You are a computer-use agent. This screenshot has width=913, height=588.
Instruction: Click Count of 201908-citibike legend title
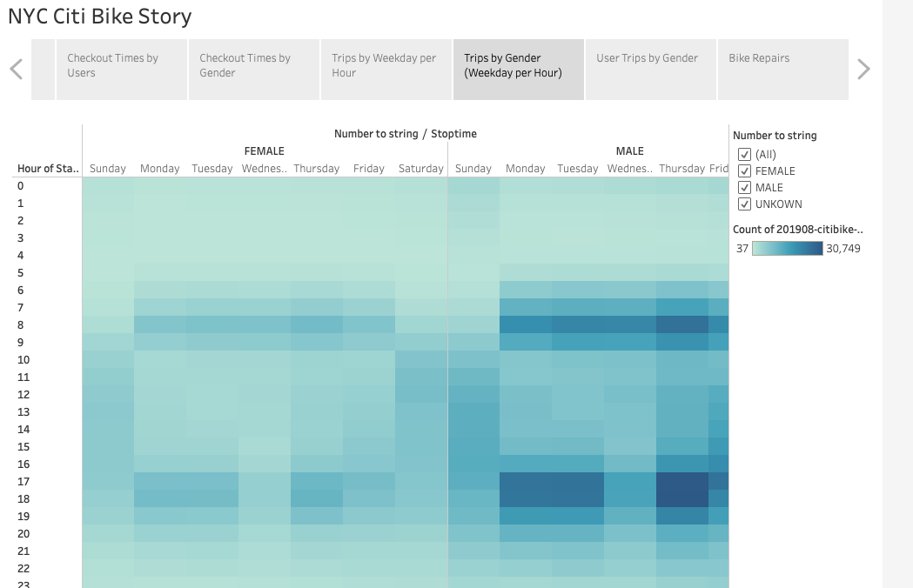[798, 230]
